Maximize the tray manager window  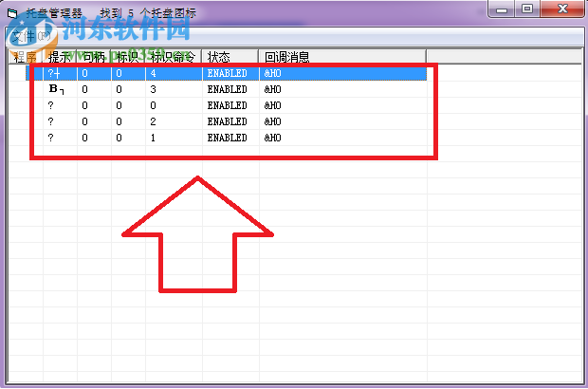[x=527, y=9]
